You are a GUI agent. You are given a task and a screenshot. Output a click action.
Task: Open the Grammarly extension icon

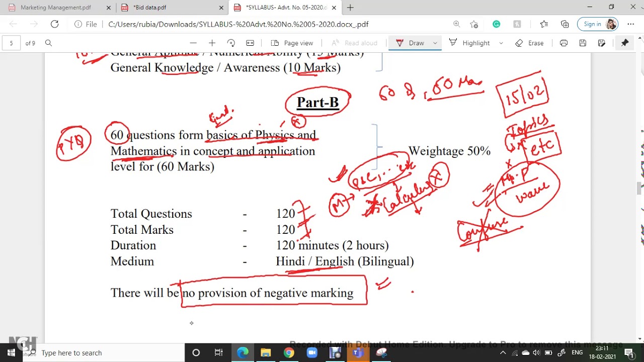click(x=497, y=24)
